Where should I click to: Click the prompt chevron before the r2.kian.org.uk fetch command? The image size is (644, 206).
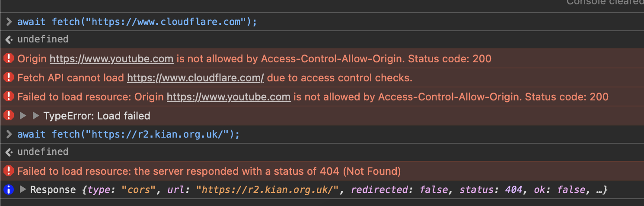[8, 134]
